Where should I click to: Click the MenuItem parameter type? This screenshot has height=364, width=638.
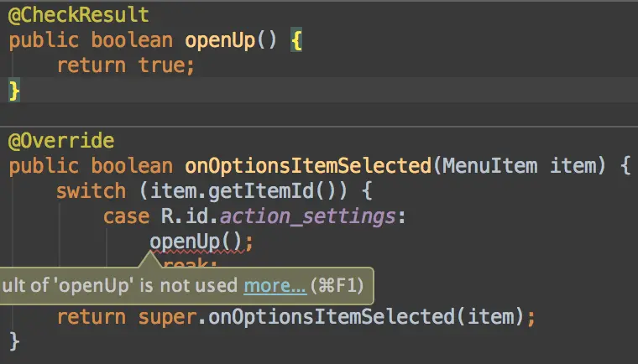(490, 166)
